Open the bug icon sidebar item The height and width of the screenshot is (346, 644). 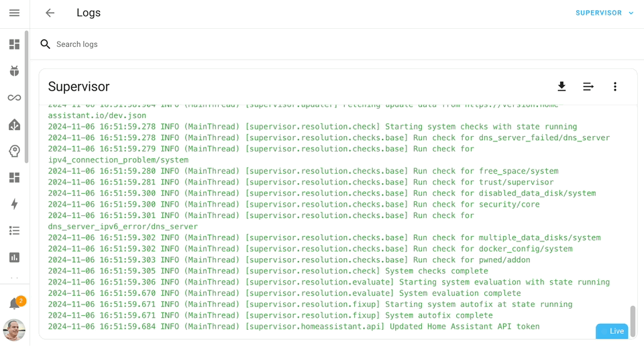[x=14, y=71]
